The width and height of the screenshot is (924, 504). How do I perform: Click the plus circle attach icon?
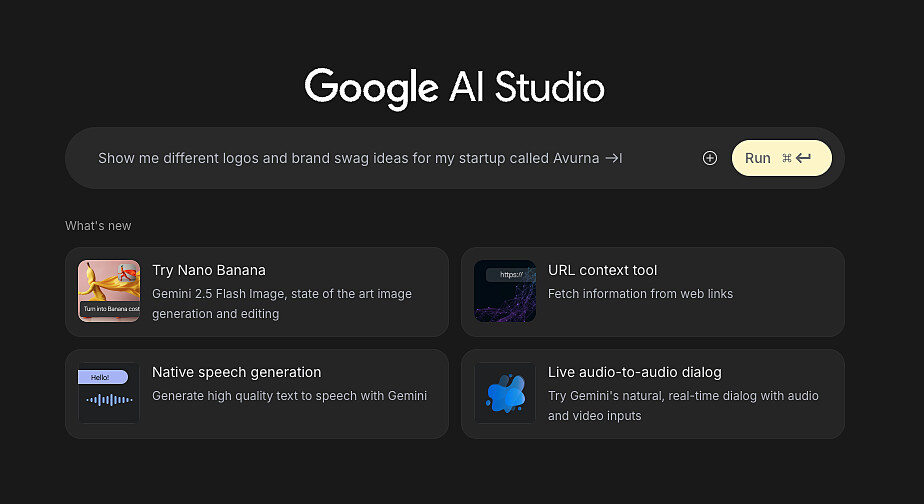click(x=710, y=158)
